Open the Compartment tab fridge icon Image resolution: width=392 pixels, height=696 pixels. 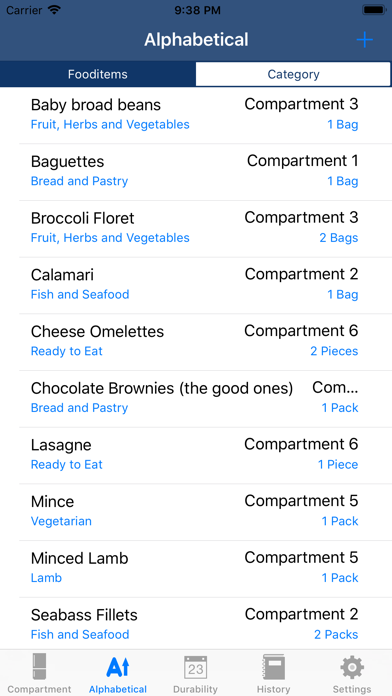[x=39, y=667]
